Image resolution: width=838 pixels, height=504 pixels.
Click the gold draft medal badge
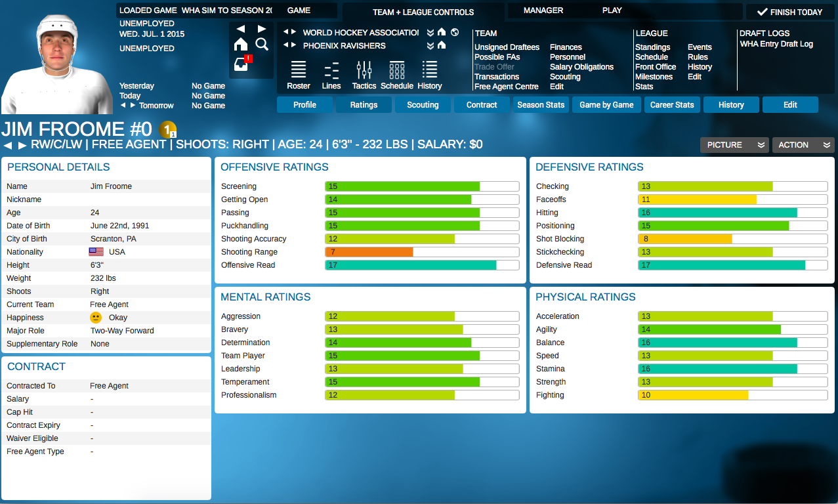pyautogui.click(x=167, y=129)
